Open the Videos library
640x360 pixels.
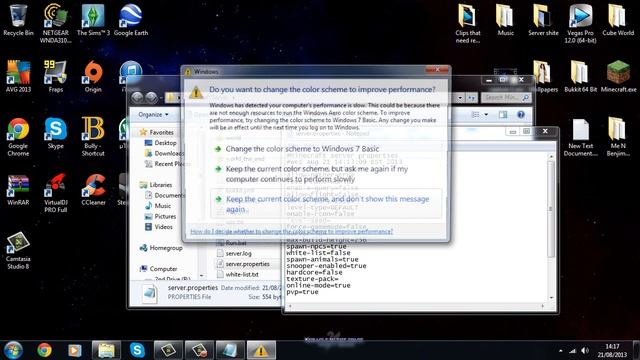tap(159, 227)
